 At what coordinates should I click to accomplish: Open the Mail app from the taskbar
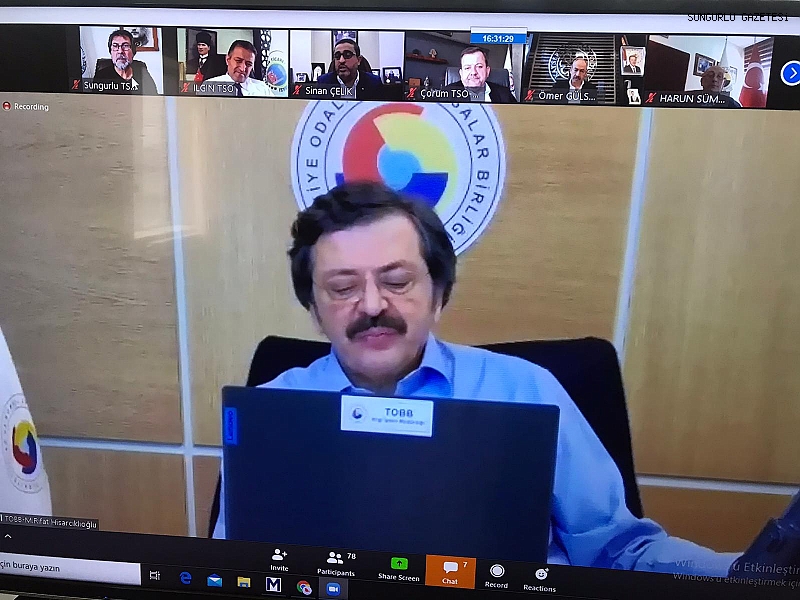tap(214, 580)
